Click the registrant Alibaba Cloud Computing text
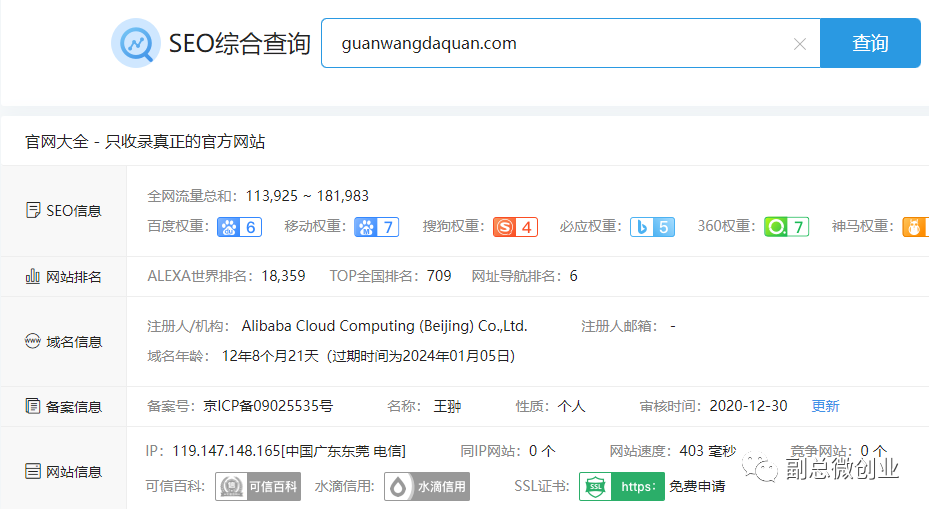 pyautogui.click(x=385, y=326)
